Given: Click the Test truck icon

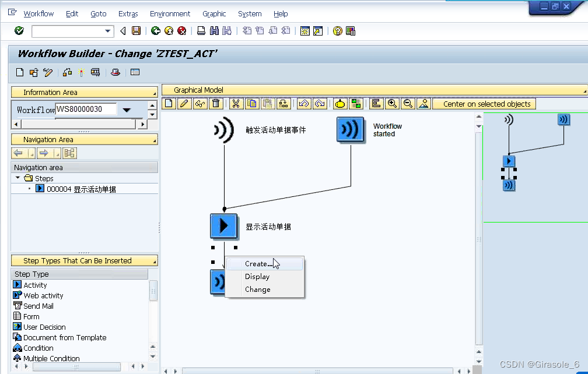Looking at the screenshot, I should pyautogui.click(x=95, y=72).
